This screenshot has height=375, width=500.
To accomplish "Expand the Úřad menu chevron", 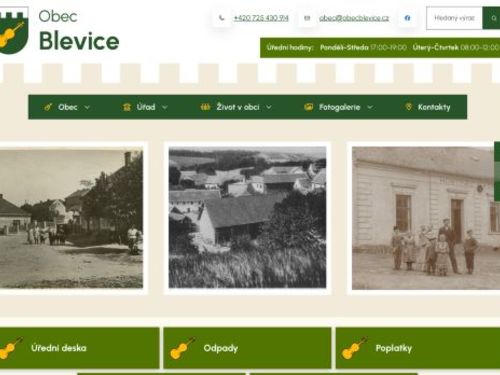I will (165, 107).
